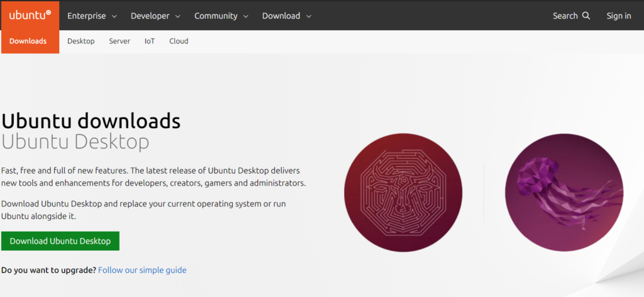644x297 pixels.
Task: Open the Follow our simple guide link
Action: pyautogui.click(x=142, y=271)
